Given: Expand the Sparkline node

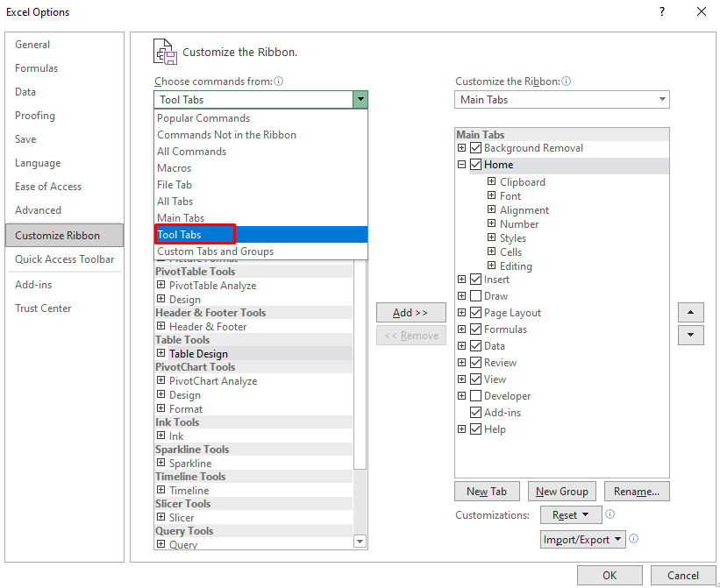Looking at the screenshot, I should 160,463.
